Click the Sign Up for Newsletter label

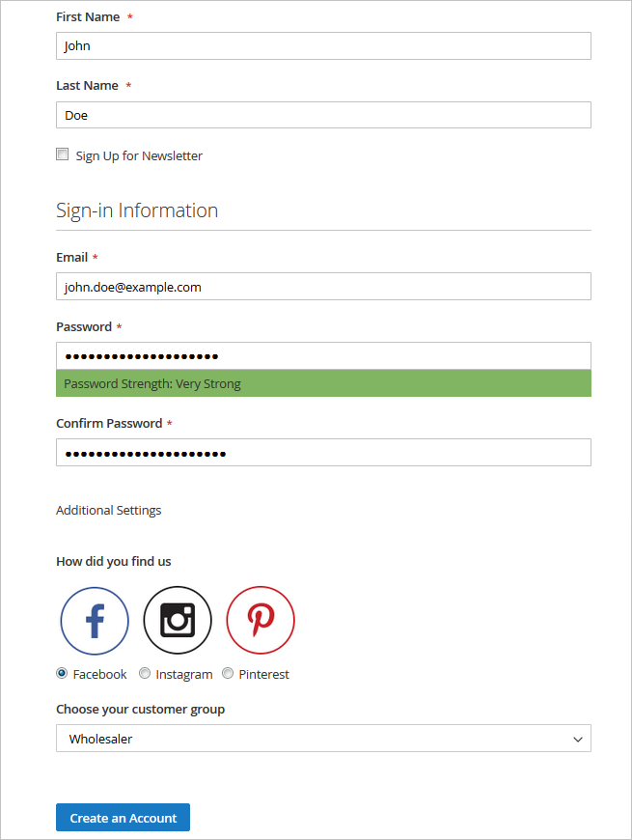[139, 155]
